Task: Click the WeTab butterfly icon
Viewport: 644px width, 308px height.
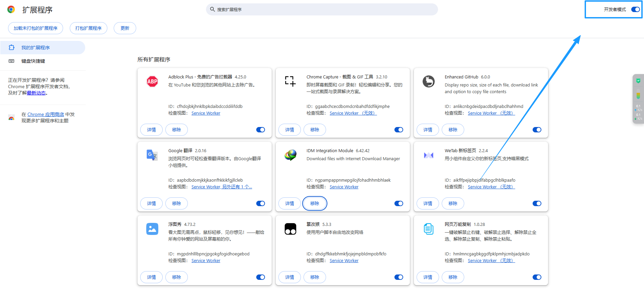Action: point(429,155)
